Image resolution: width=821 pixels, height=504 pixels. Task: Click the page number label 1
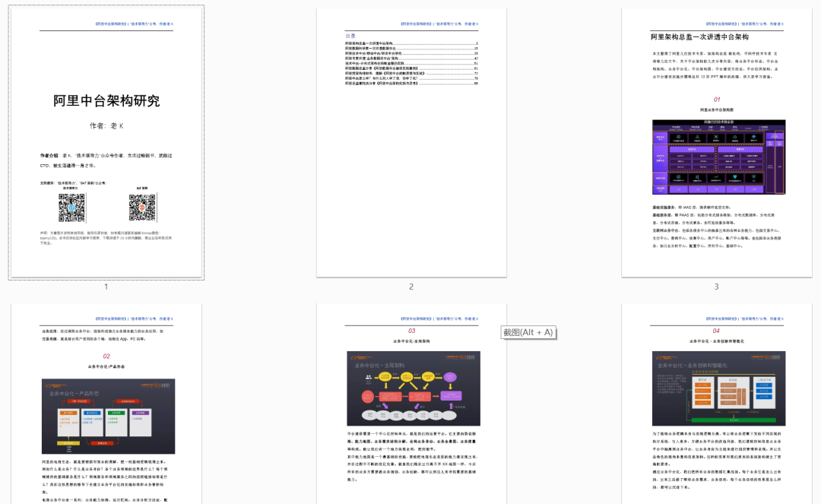(x=106, y=287)
